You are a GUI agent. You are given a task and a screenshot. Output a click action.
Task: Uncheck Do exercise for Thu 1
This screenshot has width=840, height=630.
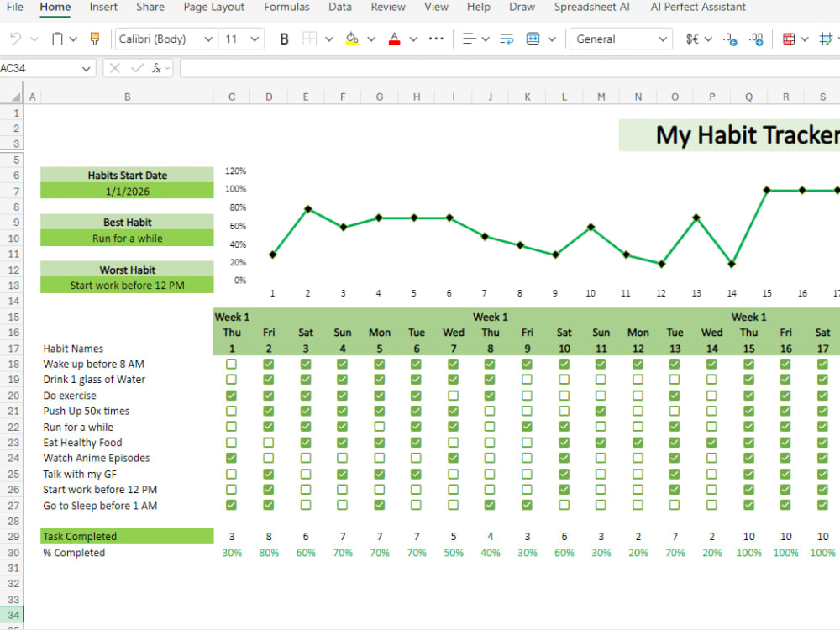coord(232,396)
